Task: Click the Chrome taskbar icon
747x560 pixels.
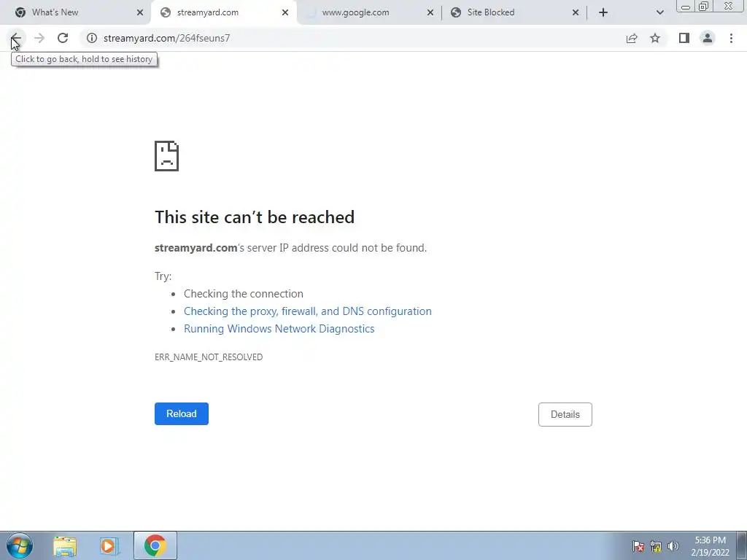Action: (155, 545)
